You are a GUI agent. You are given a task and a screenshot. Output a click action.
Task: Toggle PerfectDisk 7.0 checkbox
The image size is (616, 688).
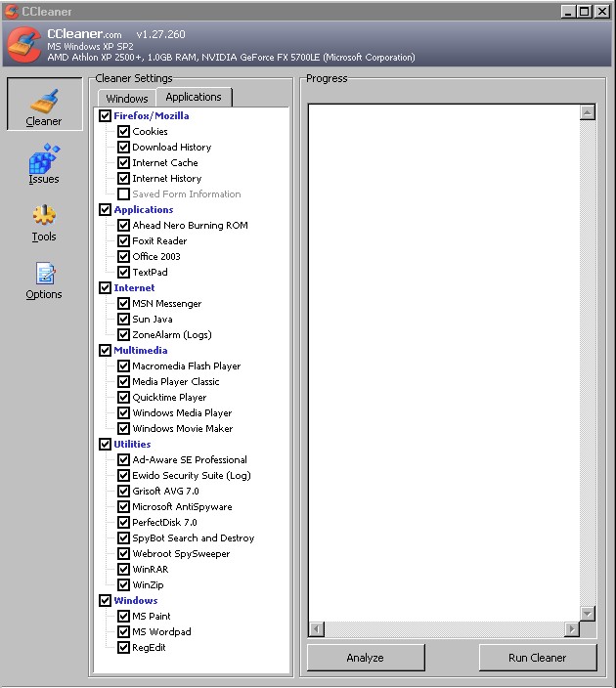click(x=123, y=522)
